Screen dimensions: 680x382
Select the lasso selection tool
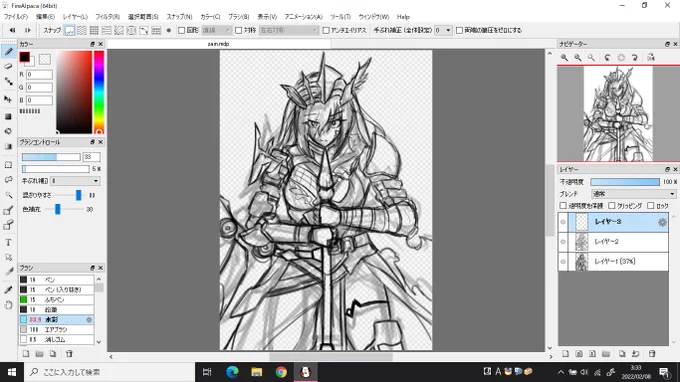(x=8, y=180)
